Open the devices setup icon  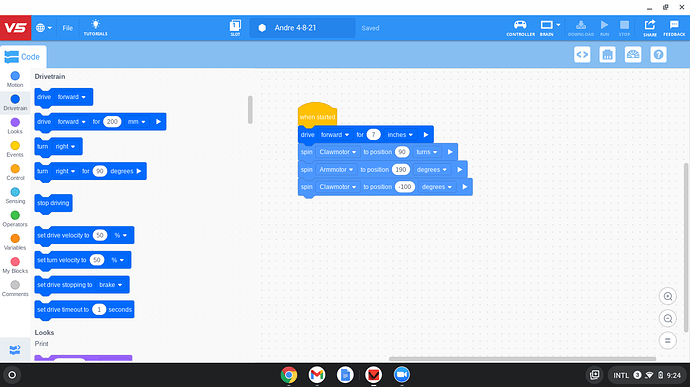pos(608,55)
